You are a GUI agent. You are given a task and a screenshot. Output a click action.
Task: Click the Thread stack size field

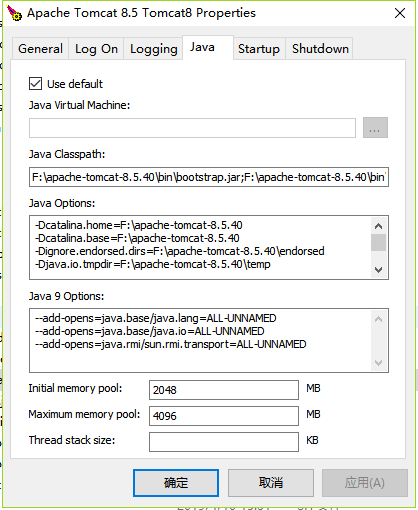pos(224,442)
